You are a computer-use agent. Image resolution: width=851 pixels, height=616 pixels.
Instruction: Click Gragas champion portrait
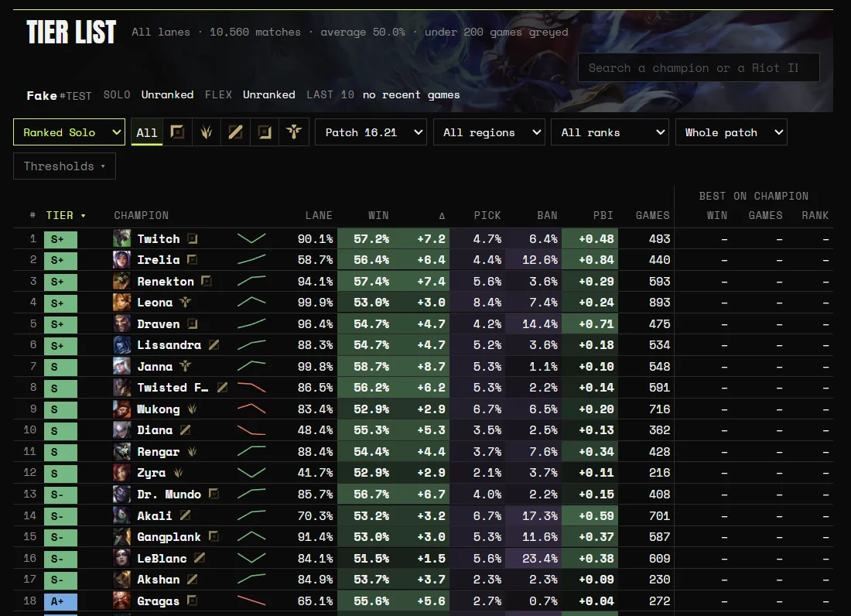(121, 601)
